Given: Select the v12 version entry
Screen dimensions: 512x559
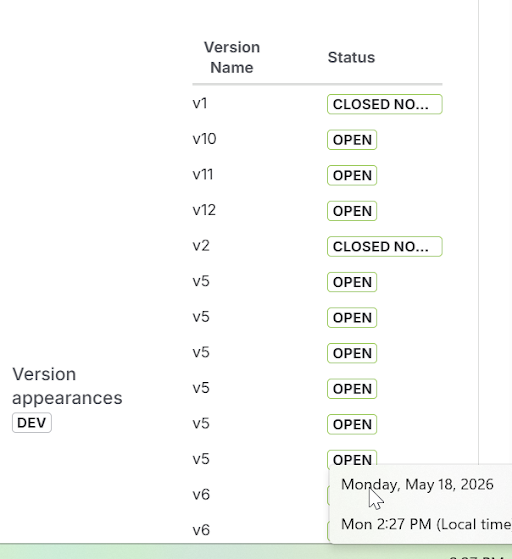Looking at the screenshot, I should click(204, 210).
